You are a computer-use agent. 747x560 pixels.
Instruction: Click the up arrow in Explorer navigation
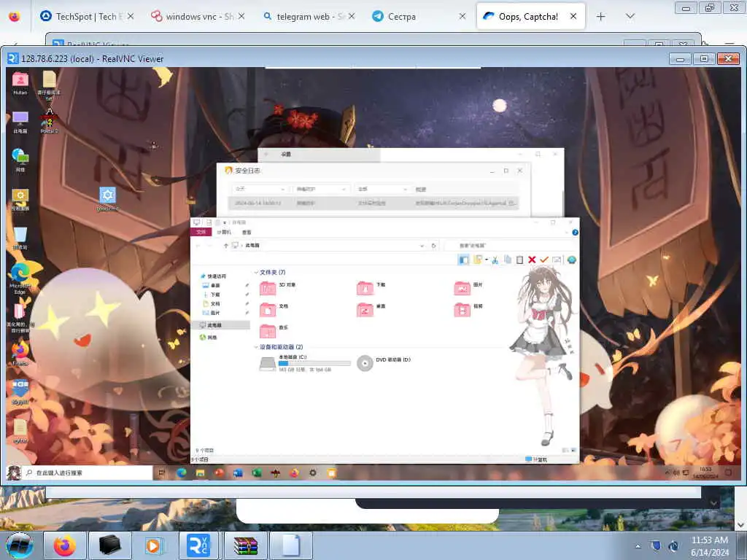point(226,246)
